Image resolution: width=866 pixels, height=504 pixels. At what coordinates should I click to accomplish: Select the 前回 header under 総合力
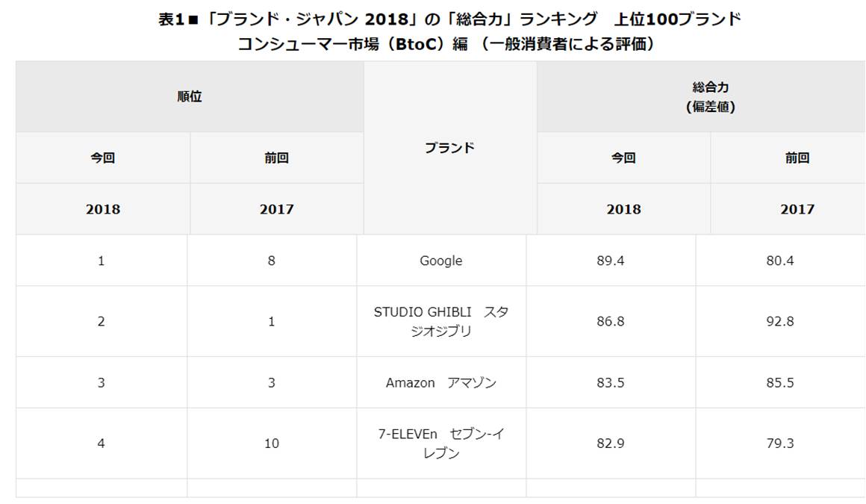pos(797,158)
